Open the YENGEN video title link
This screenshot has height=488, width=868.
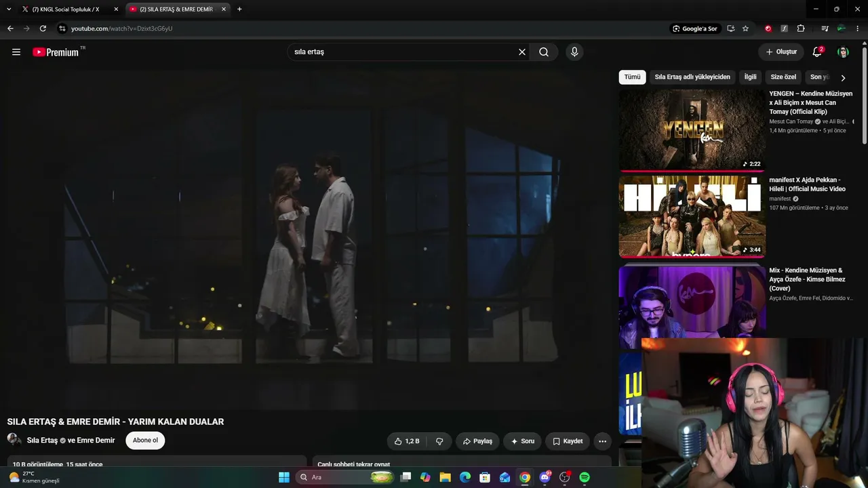tap(811, 102)
